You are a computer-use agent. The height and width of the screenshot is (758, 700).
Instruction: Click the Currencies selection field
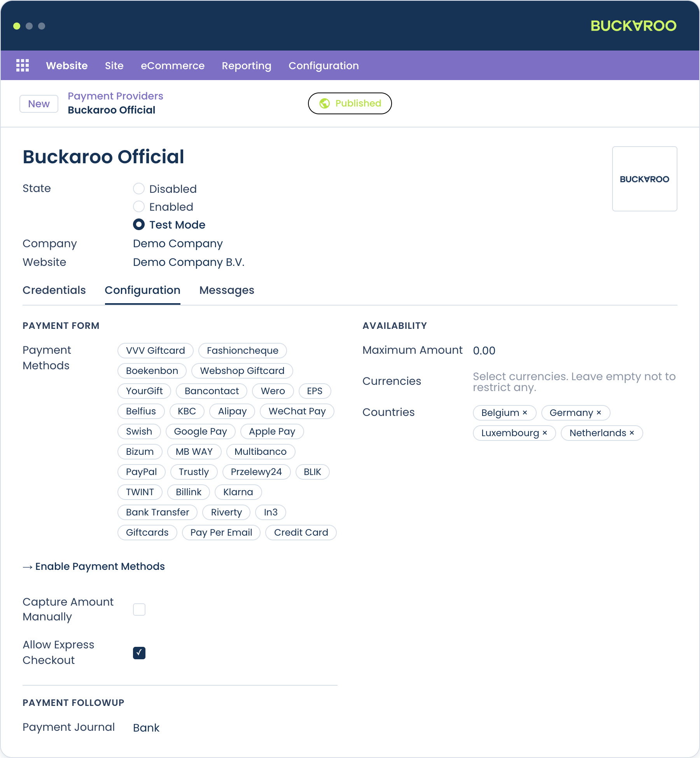click(x=575, y=382)
